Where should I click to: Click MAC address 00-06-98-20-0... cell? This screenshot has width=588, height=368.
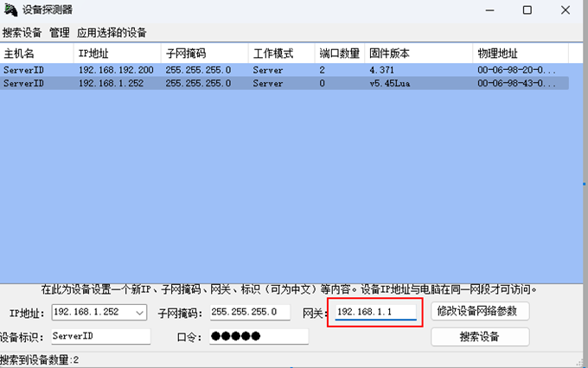point(516,70)
